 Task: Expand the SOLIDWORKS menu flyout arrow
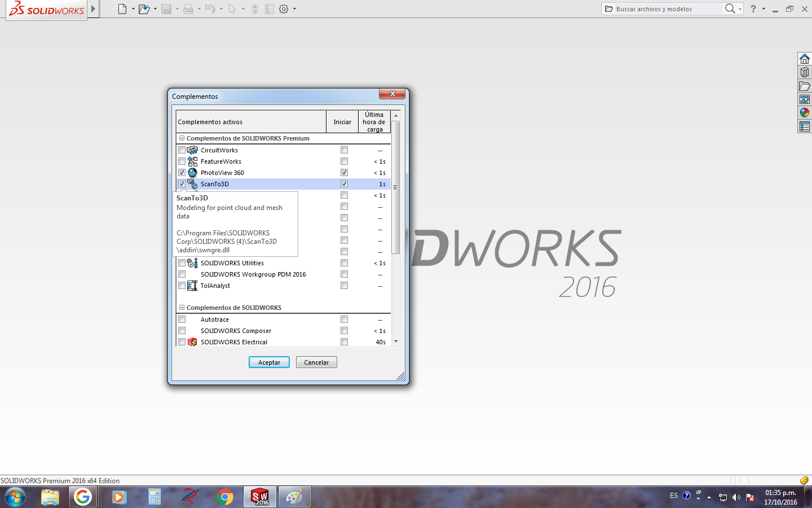pyautogui.click(x=94, y=9)
